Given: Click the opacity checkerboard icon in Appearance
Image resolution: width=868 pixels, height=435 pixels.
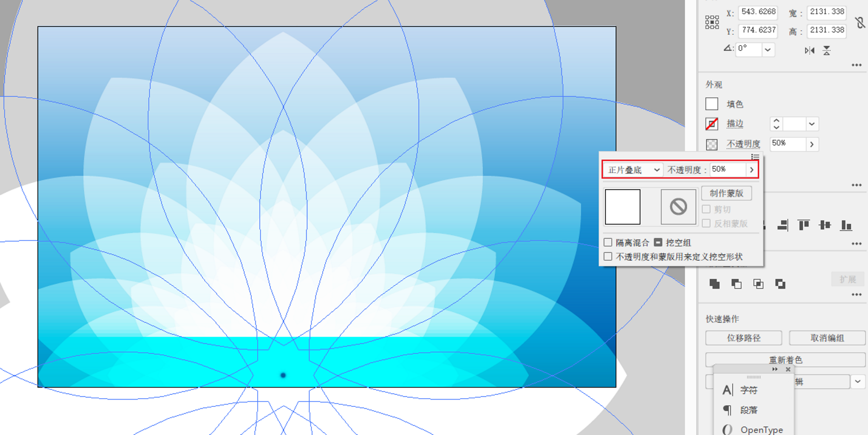Looking at the screenshot, I should coord(712,145).
